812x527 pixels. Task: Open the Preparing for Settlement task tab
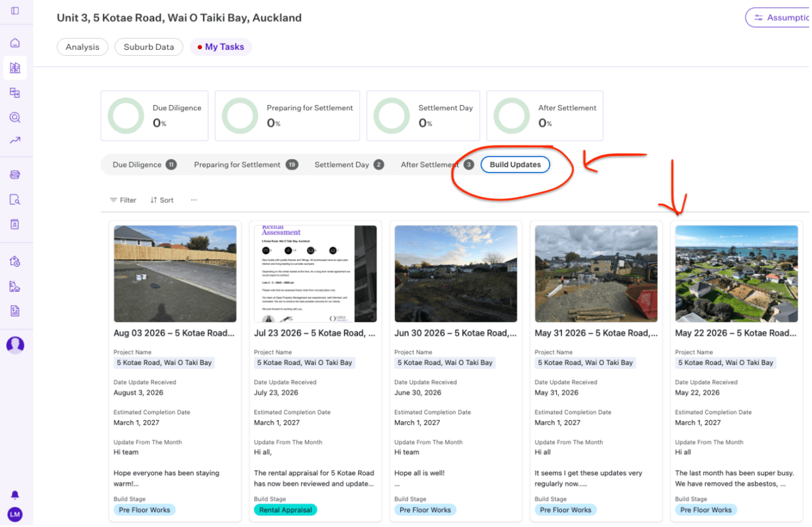[247, 165]
